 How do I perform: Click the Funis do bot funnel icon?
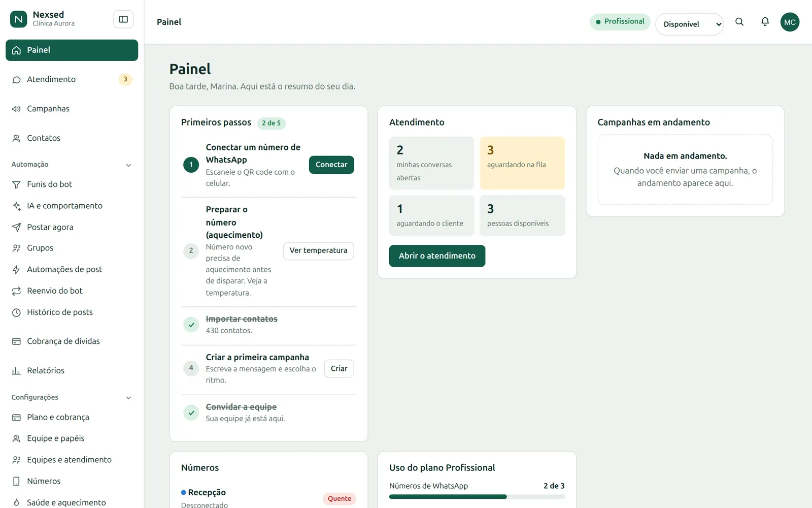coord(16,184)
